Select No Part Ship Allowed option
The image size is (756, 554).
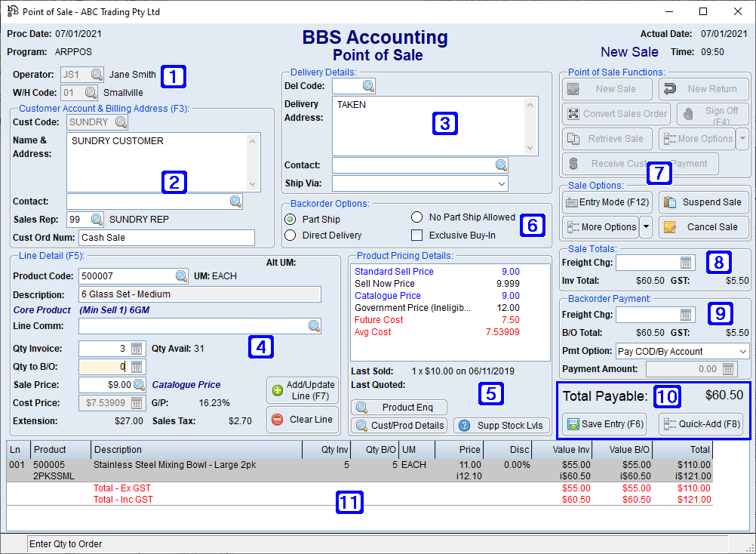tap(417, 217)
